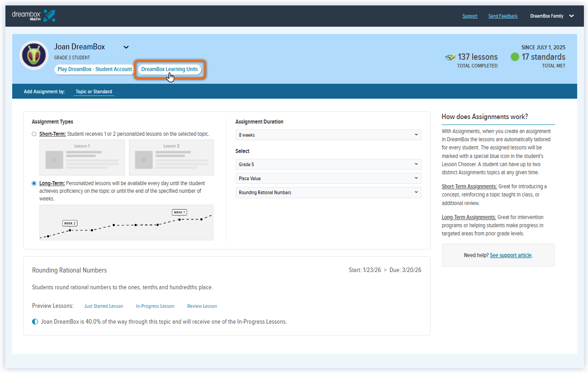Image resolution: width=588 pixels, height=373 pixels.
Task: Open the See support article link
Action: point(511,255)
